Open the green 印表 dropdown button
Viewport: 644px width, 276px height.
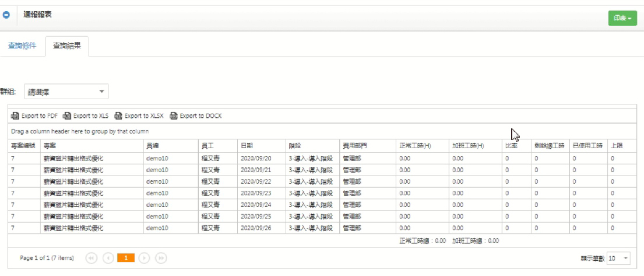[622, 19]
